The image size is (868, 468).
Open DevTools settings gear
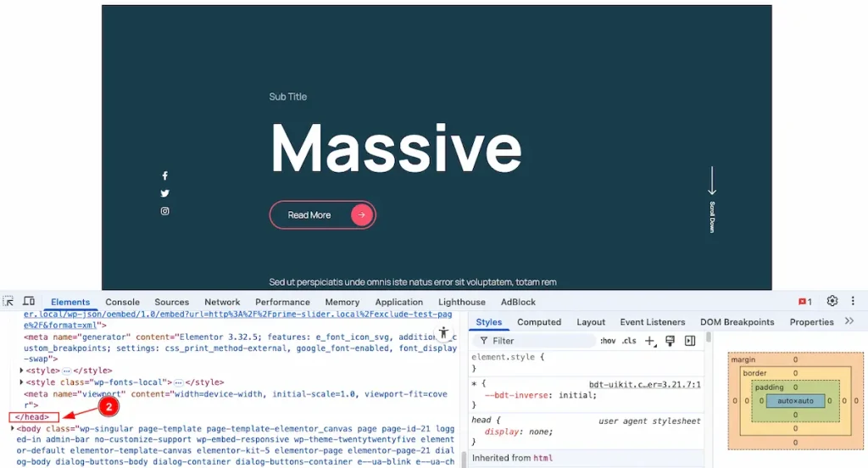832,302
